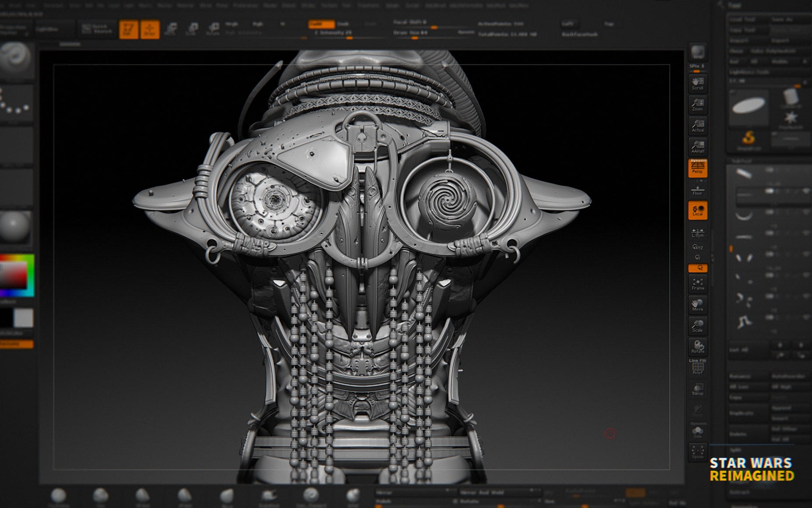
Task: Select the right-shelf Move view tool
Action: click(x=697, y=305)
